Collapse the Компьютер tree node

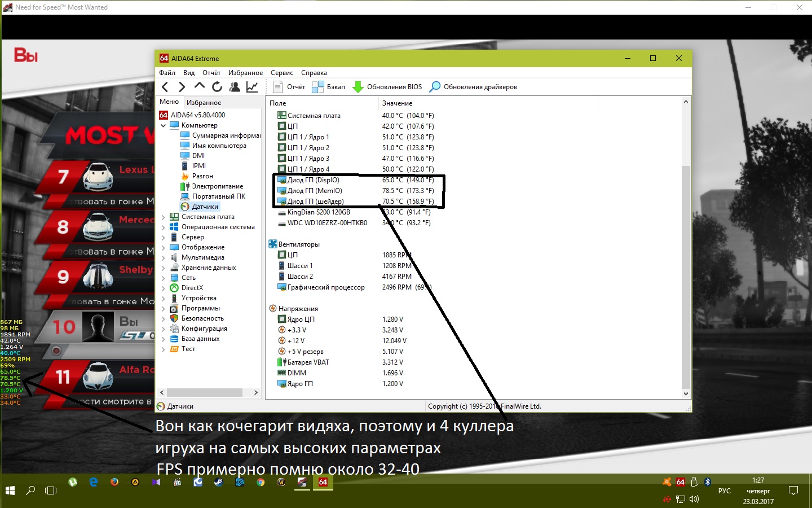164,125
